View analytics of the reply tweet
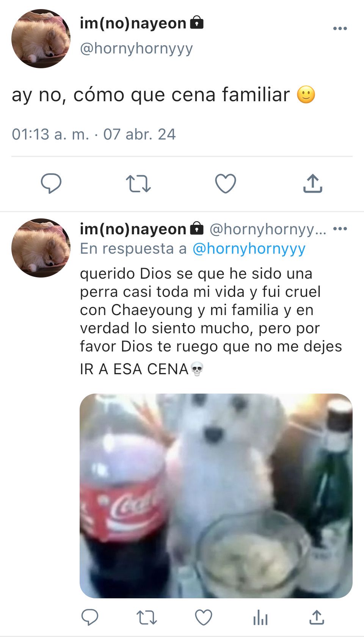This screenshot has width=364, height=637. point(260,617)
